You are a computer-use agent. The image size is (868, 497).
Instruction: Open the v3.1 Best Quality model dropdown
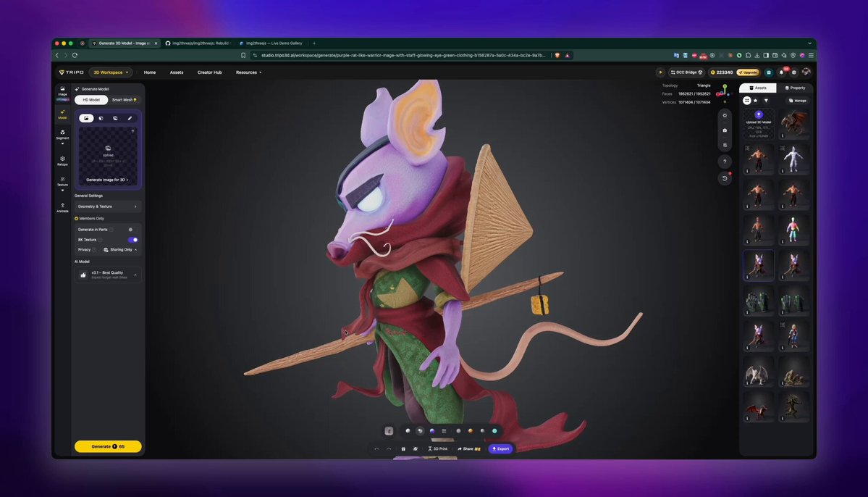(107, 275)
